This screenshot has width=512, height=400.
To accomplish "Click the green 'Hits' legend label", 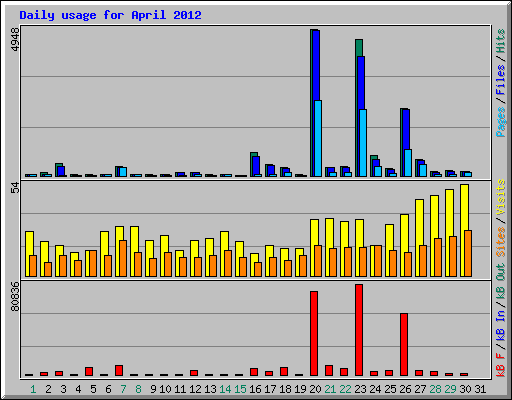I will tap(500, 41).
